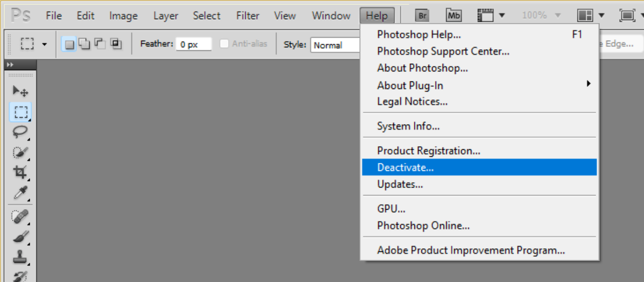Viewport: 644px width, 282px height.
Task: Open the tool preset picker dropdown arrow
Action: click(44, 44)
